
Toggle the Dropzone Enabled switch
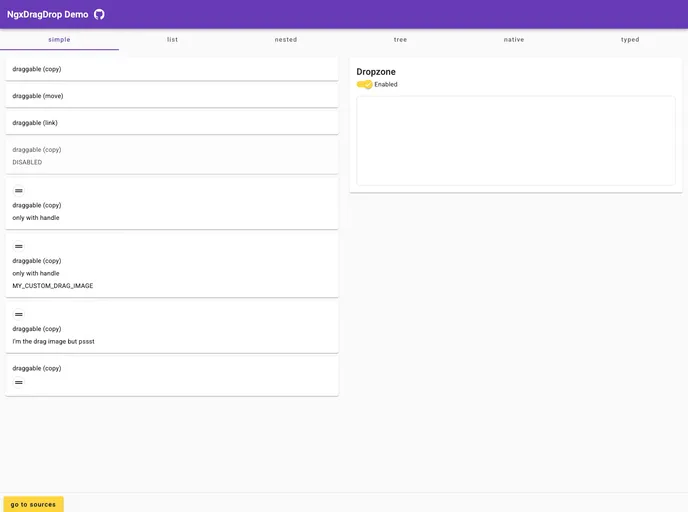(365, 84)
